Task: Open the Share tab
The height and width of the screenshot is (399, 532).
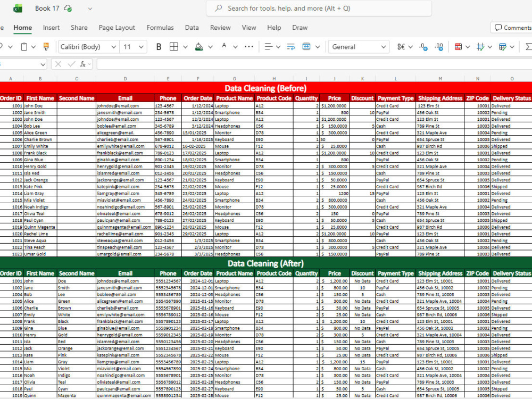Action: click(79, 28)
